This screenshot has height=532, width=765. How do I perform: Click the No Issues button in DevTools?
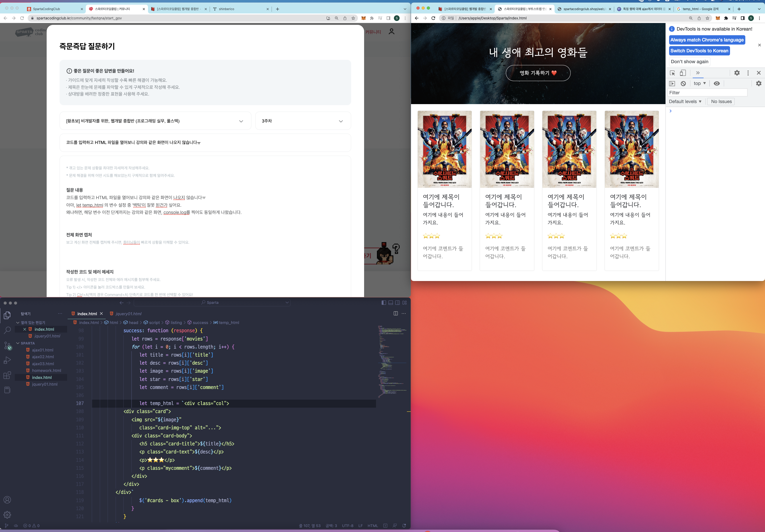(x=721, y=102)
